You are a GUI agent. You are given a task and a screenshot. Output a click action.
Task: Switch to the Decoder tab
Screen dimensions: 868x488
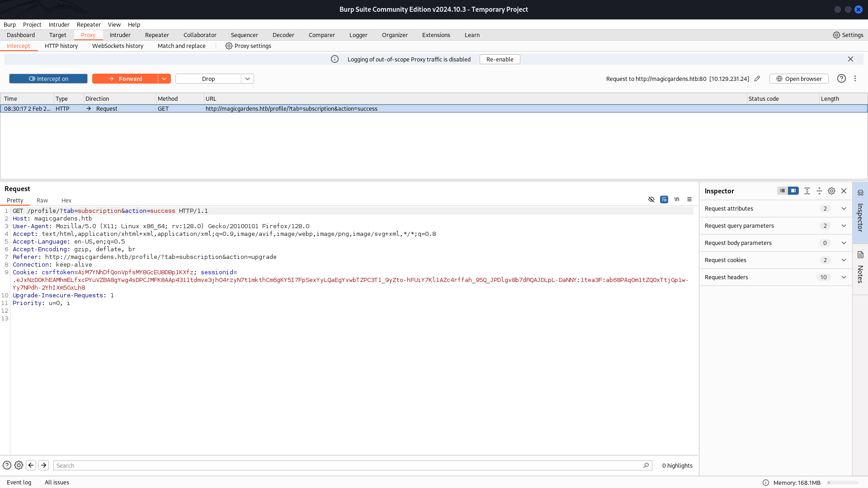(x=283, y=35)
